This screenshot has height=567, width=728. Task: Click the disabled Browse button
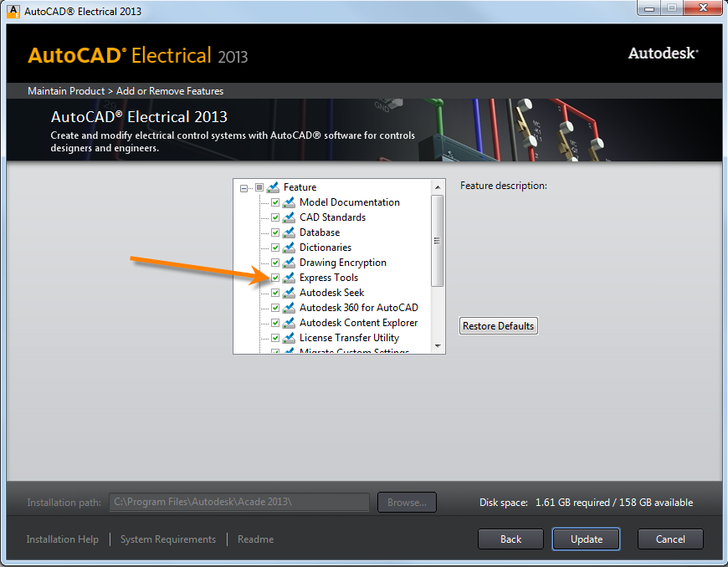(x=407, y=503)
